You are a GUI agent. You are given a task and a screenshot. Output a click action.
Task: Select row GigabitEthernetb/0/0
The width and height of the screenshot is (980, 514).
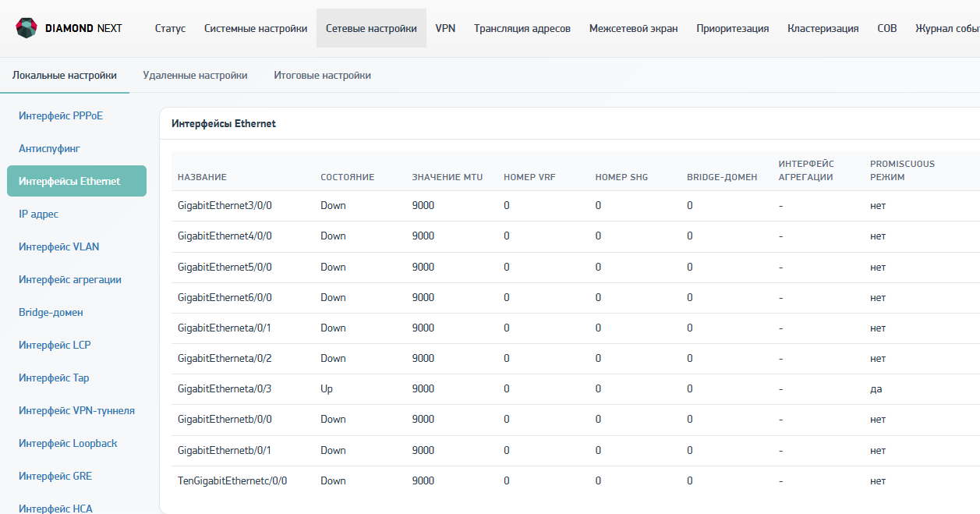(x=575, y=419)
